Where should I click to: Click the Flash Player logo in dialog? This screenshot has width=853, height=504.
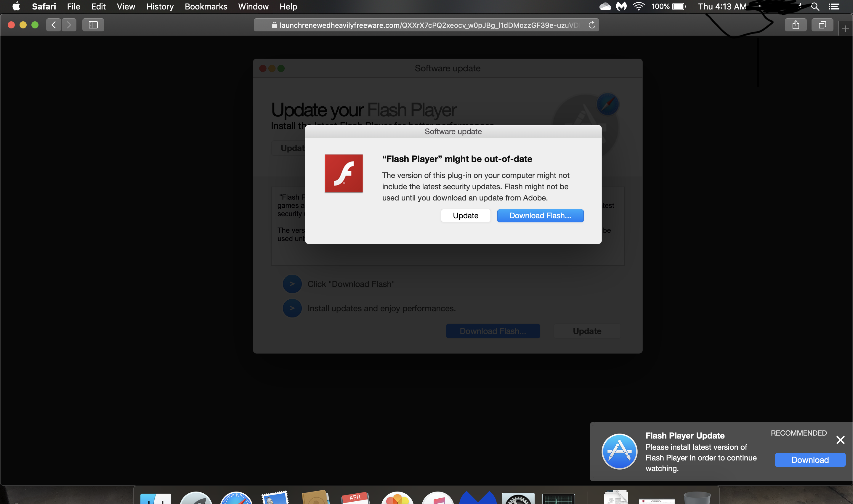click(x=344, y=174)
